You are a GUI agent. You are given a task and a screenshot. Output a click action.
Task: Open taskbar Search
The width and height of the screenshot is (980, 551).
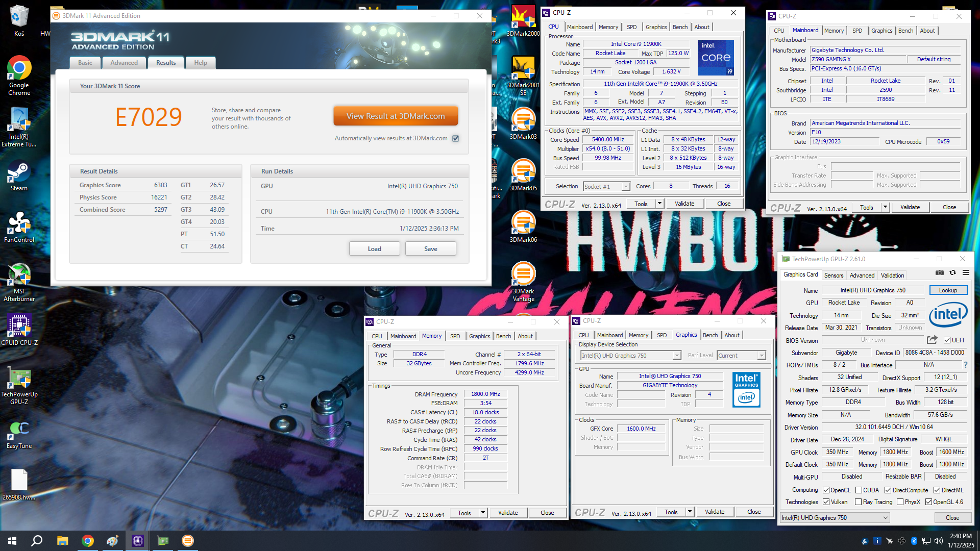[37, 541]
